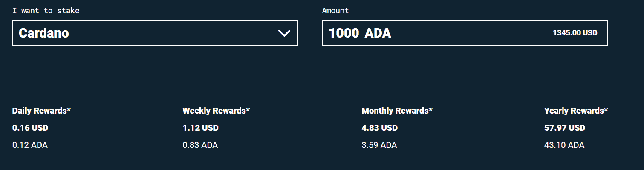644x170 pixels.
Task: Click the Amount field label
Action: coord(335,11)
